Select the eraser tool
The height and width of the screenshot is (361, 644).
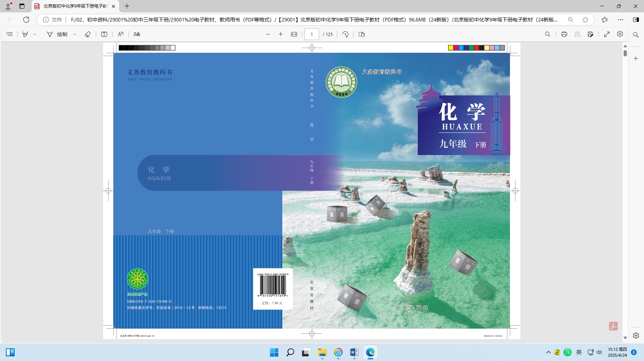click(88, 34)
